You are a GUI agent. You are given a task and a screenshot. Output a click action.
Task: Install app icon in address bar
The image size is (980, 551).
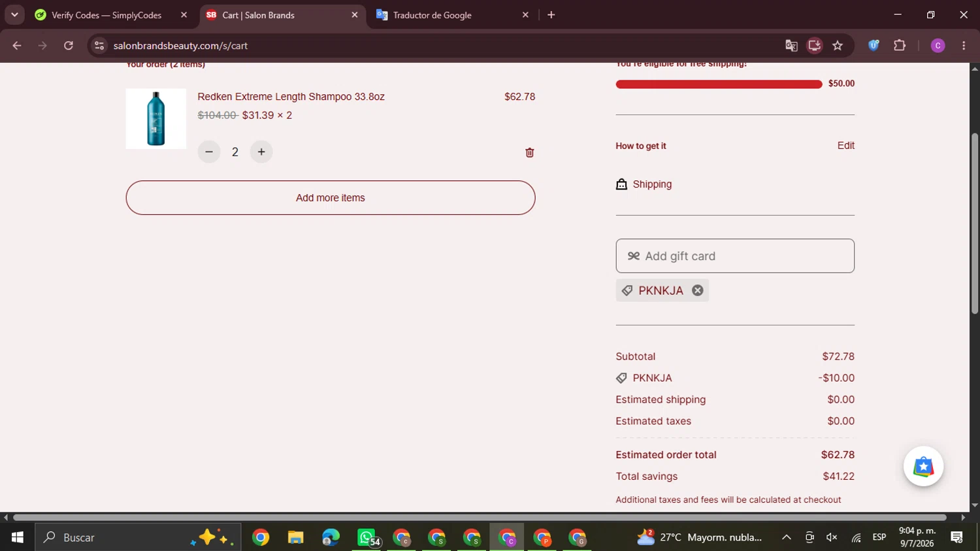[x=815, y=46]
